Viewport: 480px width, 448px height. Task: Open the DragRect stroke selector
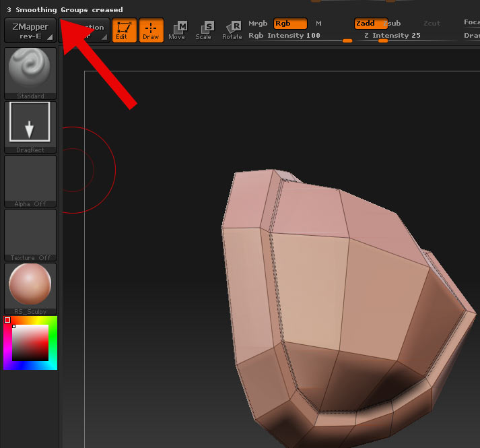(30, 127)
